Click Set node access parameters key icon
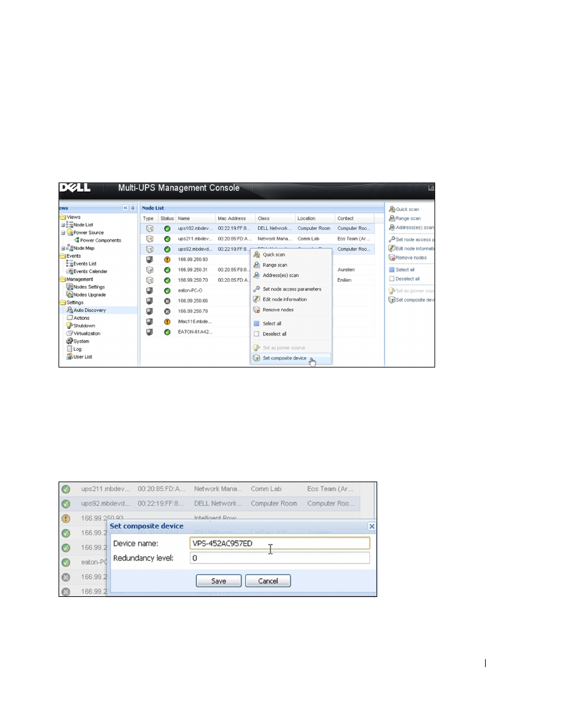This screenshot has height=706, width=588. point(256,289)
